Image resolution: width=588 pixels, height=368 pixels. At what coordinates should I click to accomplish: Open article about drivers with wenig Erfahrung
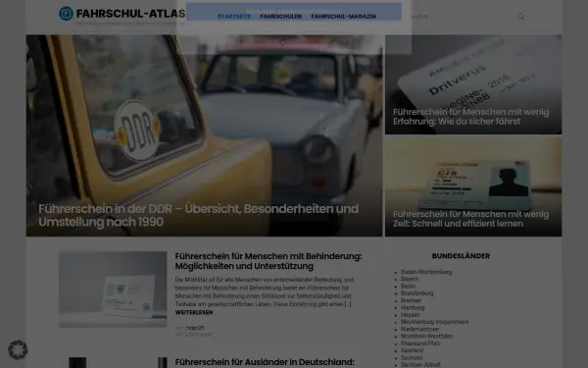click(x=470, y=117)
